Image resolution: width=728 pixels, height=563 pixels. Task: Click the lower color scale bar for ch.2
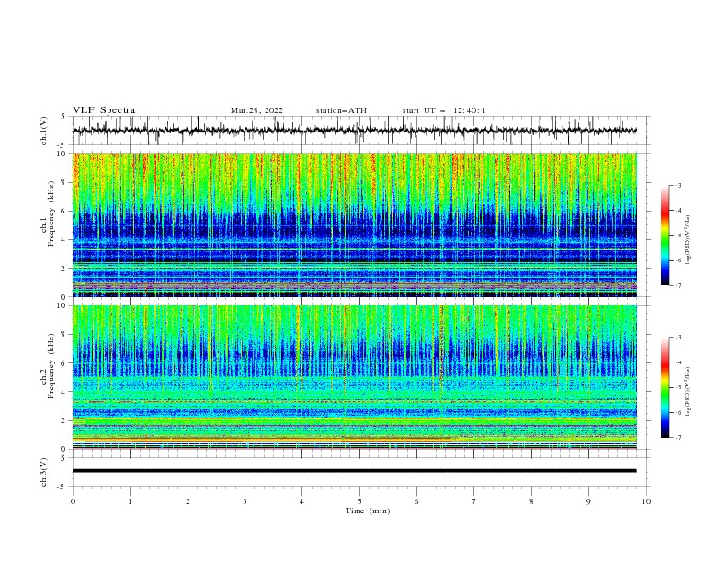point(665,387)
